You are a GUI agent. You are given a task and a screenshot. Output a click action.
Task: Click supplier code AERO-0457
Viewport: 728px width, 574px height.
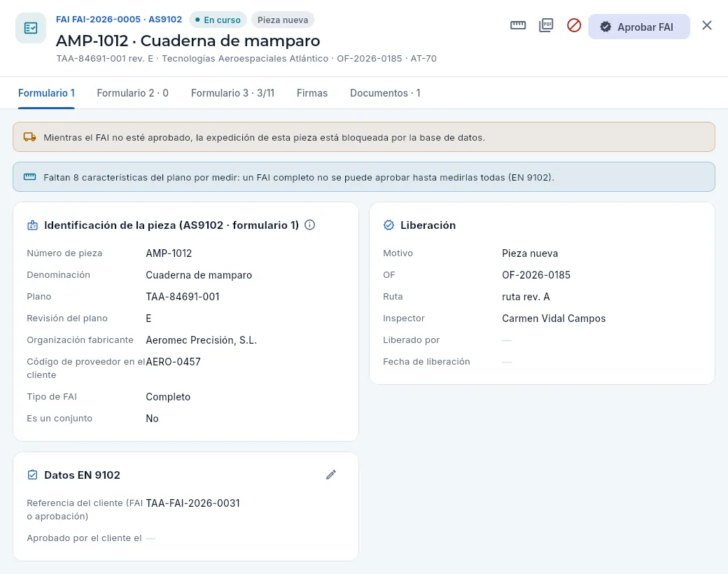[x=173, y=362]
